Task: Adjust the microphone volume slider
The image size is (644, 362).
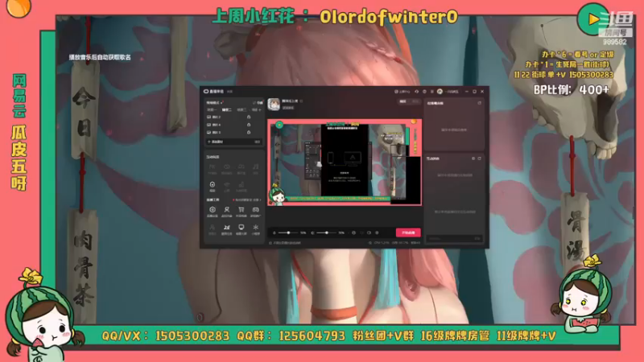Action: [289, 232]
